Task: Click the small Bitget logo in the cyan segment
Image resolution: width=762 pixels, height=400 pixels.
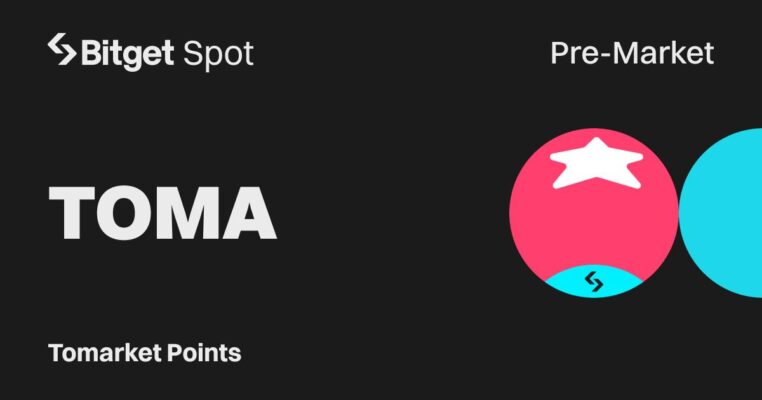Action: coord(594,282)
